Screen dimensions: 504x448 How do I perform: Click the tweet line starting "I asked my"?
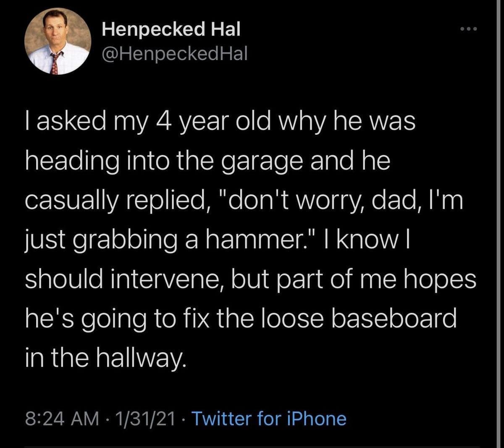[220, 122]
